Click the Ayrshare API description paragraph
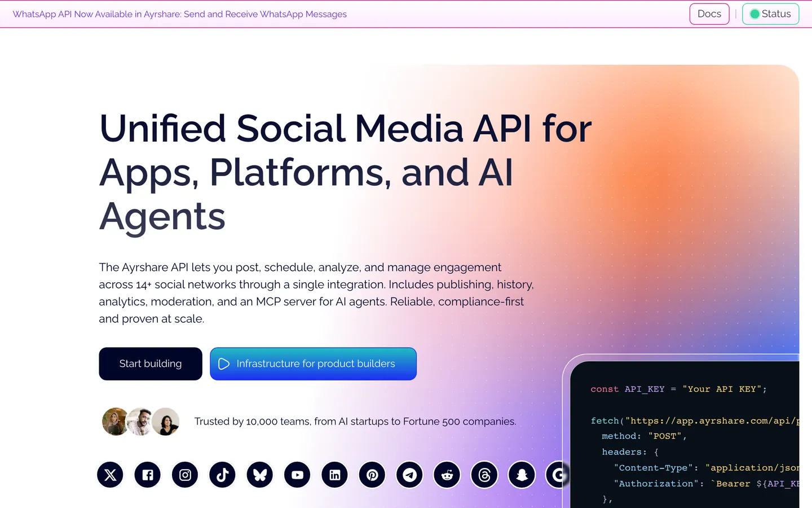Image resolution: width=812 pixels, height=508 pixels. click(316, 293)
